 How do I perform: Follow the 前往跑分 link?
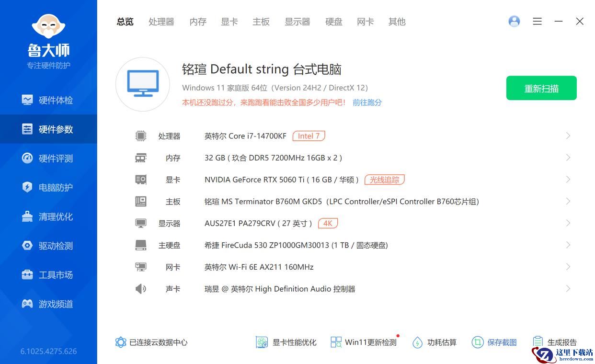(x=367, y=102)
